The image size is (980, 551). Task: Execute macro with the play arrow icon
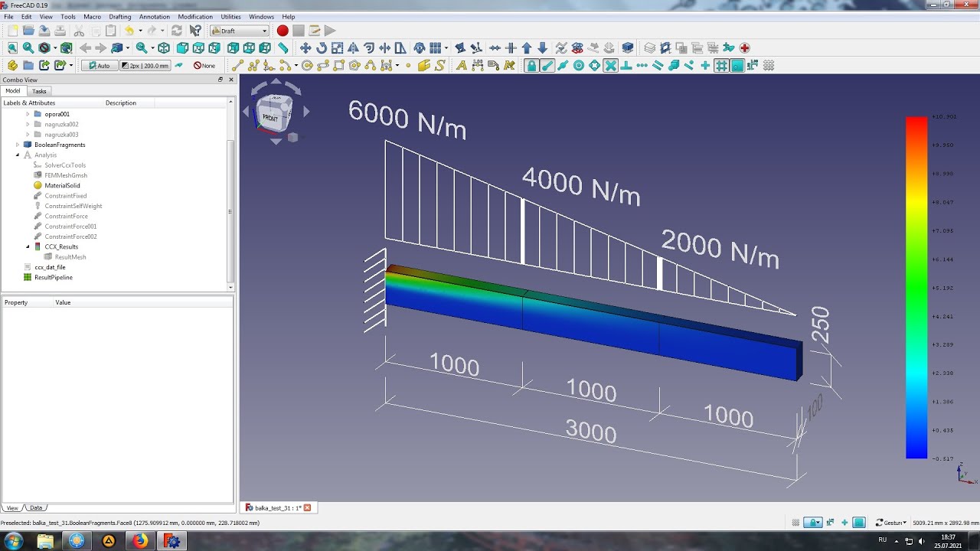pyautogui.click(x=330, y=31)
